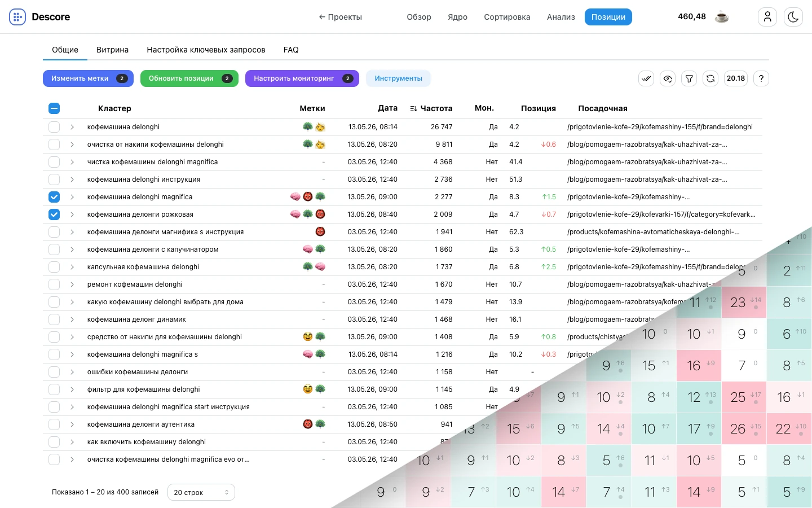The image size is (812, 508).
Task: Expand the чистка кофемашины delonghi magnifica row
Action: click(x=72, y=162)
